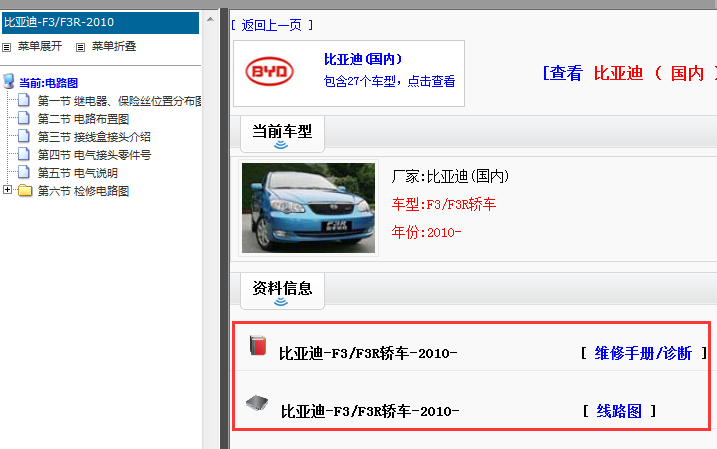Click the gray chip icon for 线路图

pyautogui.click(x=257, y=403)
